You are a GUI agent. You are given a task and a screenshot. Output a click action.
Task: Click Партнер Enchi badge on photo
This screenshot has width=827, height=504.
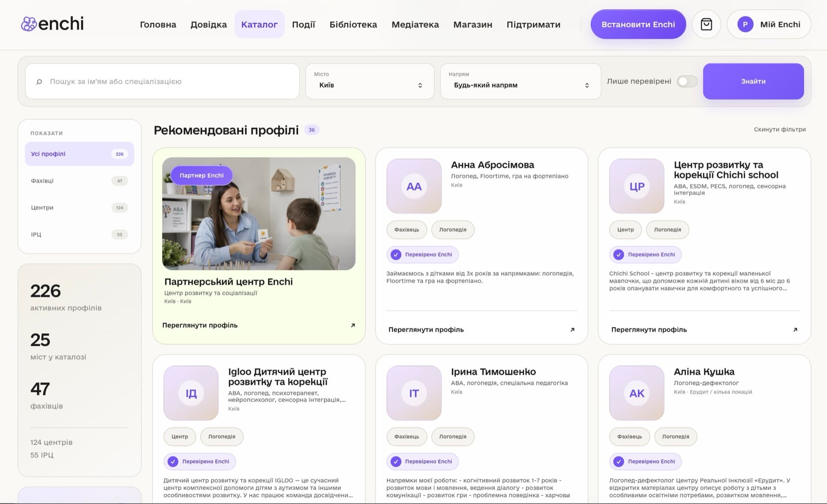(x=202, y=175)
